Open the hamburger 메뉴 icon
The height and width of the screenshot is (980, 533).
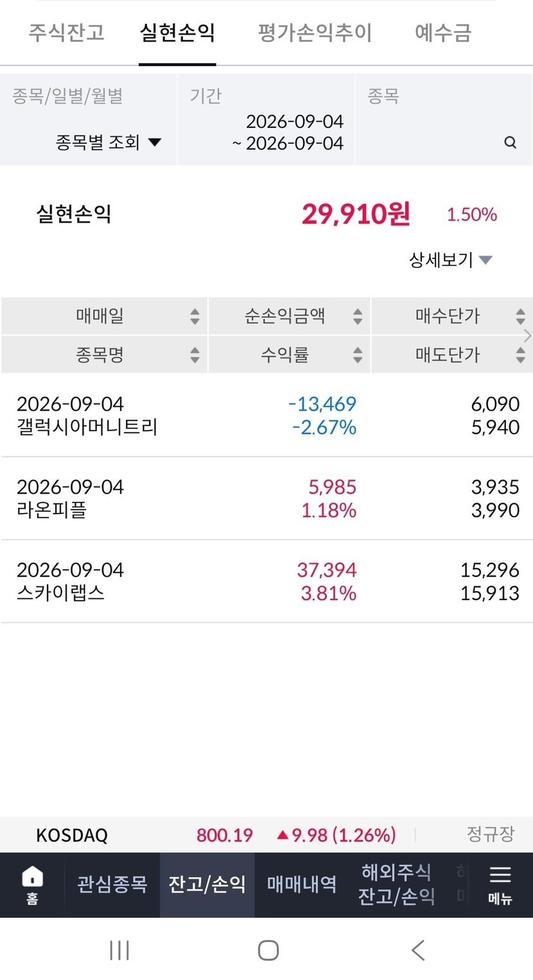[x=500, y=884]
